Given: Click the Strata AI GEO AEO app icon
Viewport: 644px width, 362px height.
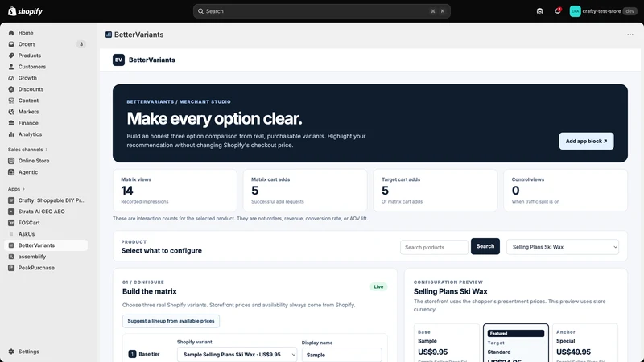Looking at the screenshot, I should (x=11, y=212).
